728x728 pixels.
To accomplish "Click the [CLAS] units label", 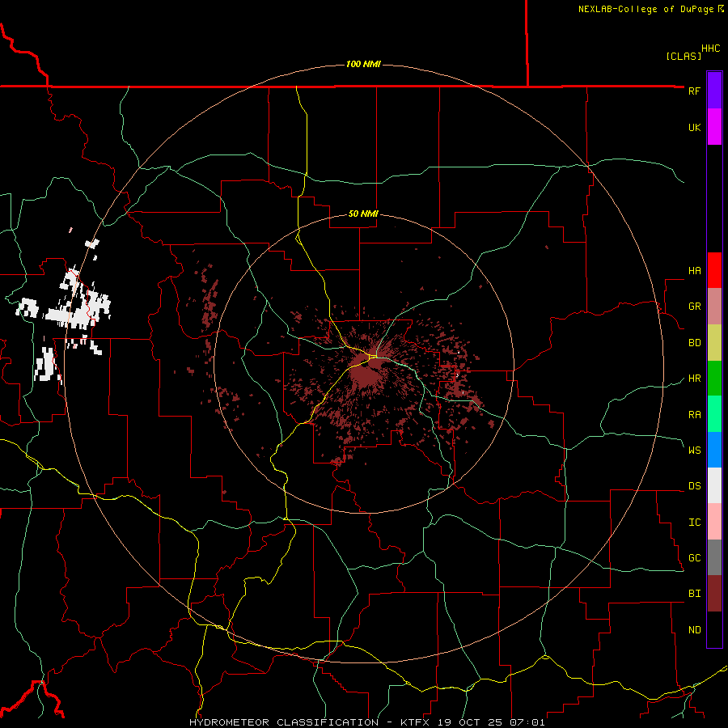I will (684, 57).
